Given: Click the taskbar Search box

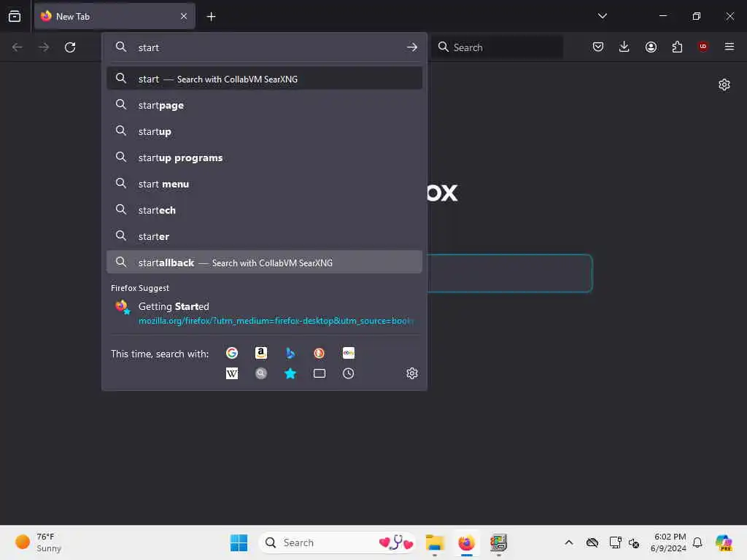Looking at the screenshot, I should click(x=337, y=542).
